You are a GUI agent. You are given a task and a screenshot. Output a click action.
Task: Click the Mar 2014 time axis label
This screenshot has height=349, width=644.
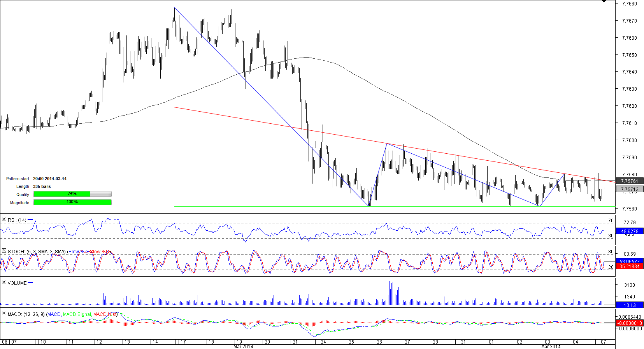click(243, 347)
